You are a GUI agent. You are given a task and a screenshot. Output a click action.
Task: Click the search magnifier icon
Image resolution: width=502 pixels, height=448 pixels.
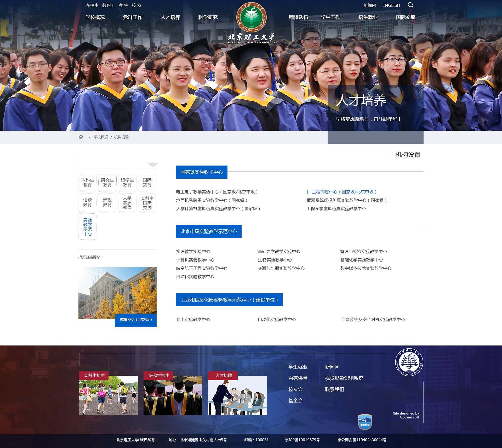[410, 5]
